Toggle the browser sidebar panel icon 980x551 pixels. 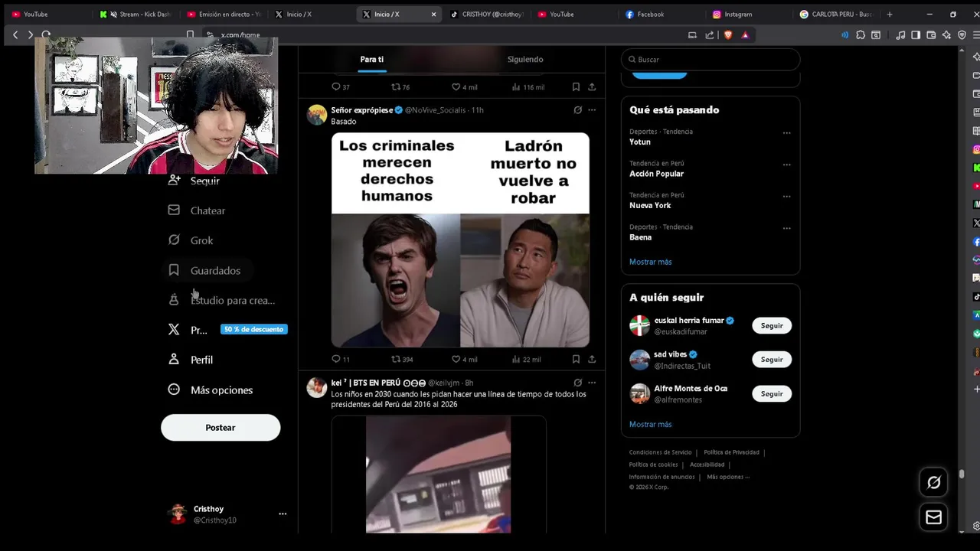(916, 34)
